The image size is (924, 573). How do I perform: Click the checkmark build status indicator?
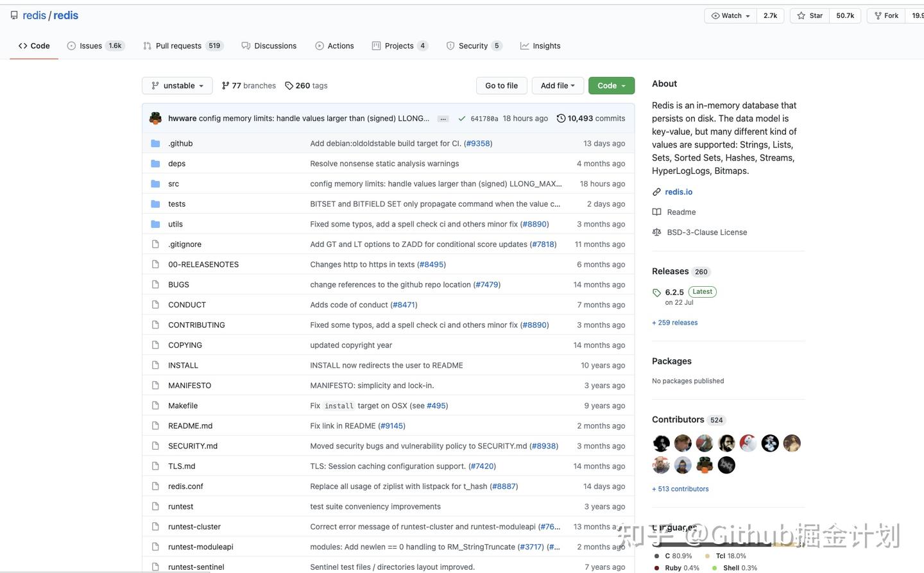(462, 118)
